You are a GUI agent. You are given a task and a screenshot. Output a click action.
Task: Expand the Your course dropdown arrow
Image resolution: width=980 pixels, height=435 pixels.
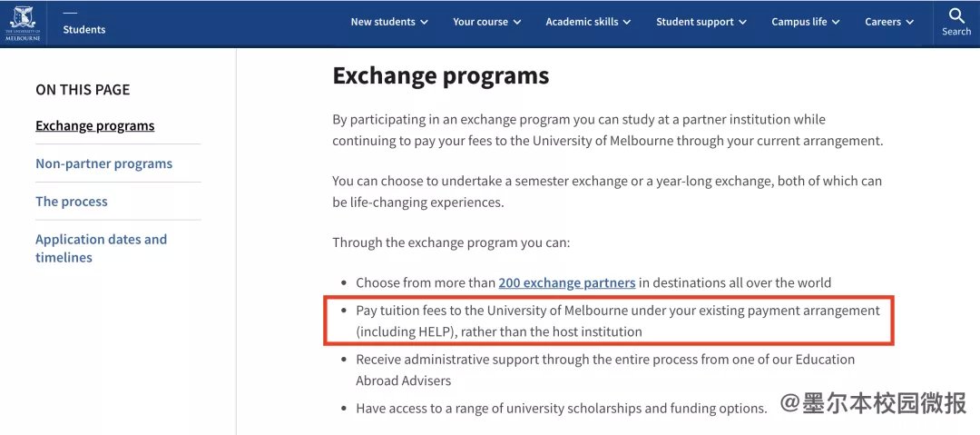[x=517, y=22]
